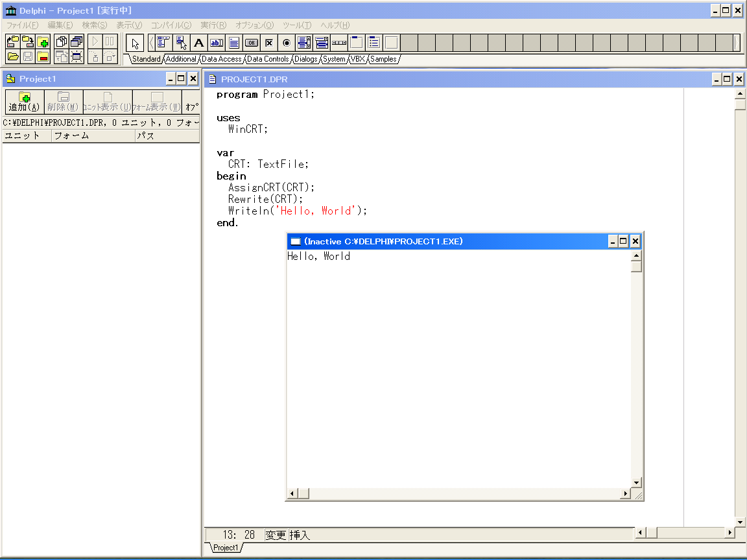Viewport: 747px width, 560px height.
Task: Click the Select Unit from List icon
Action: pyautogui.click(x=62, y=42)
